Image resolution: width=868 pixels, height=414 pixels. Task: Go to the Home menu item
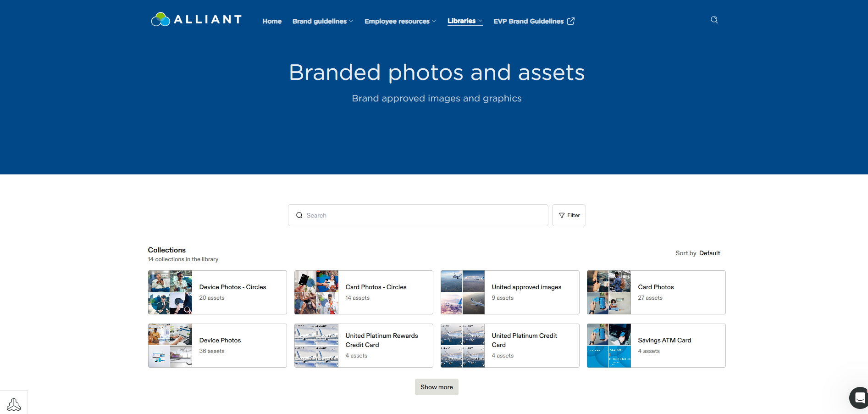coord(272,21)
